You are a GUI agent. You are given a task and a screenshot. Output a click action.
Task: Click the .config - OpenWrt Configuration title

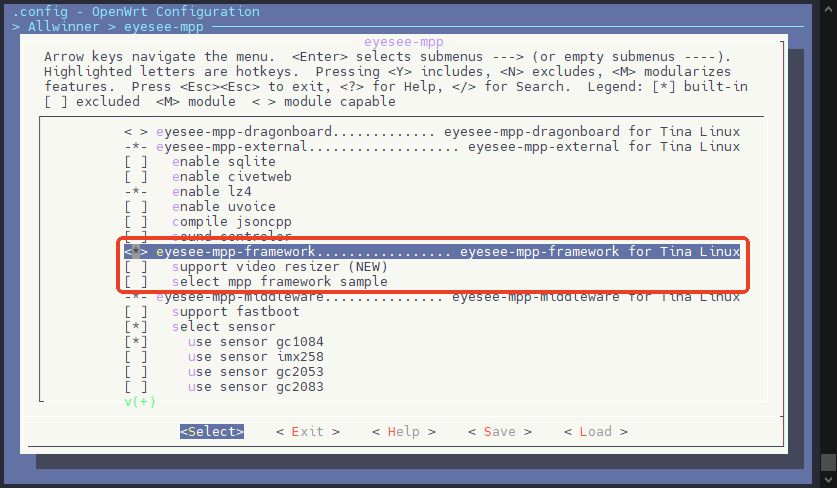pyautogui.click(x=136, y=12)
